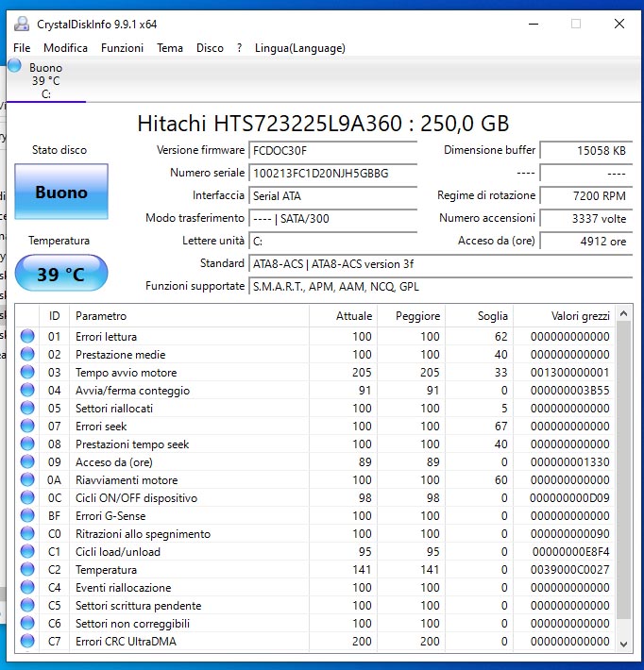The image size is (644, 670).
Task: Click the Hitachi HTS723225L9A360 disk title
Action: (323, 124)
